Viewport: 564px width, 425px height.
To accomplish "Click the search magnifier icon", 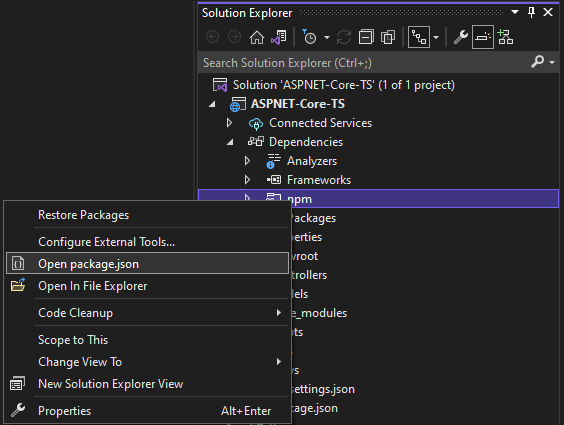I will coord(537,62).
